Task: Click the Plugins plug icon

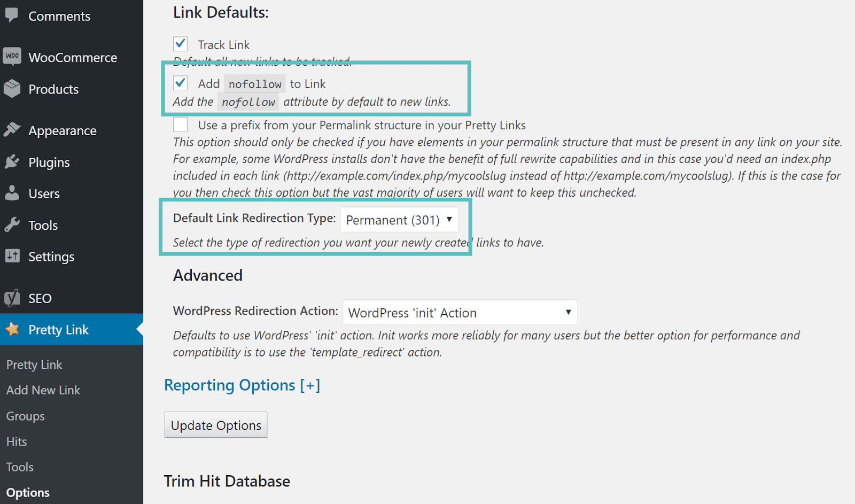Action: click(x=12, y=161)
